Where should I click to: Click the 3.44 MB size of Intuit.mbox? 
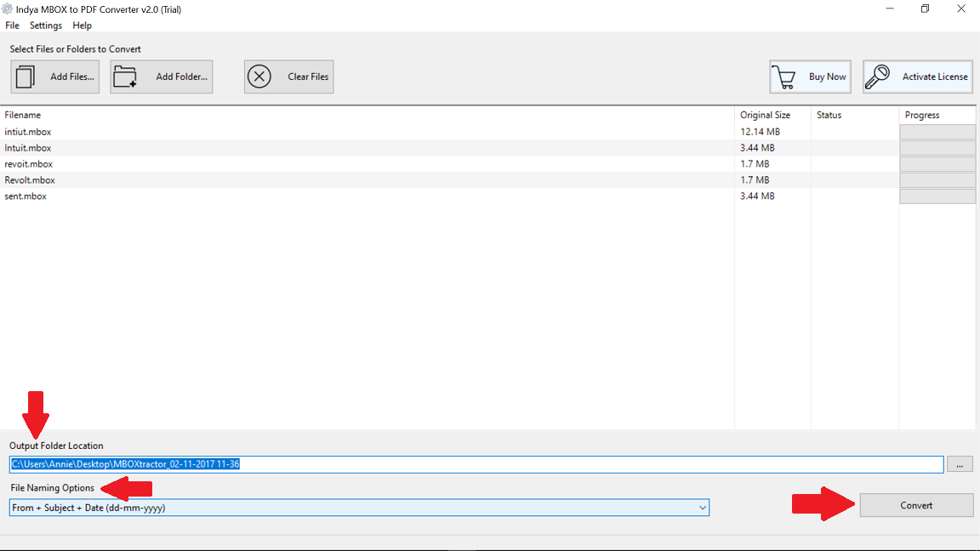tap(757, 148)
